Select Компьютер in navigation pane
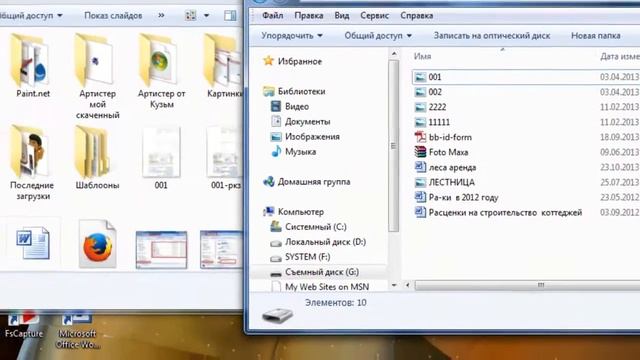The image size is (640, 360). click(x=300, y=212)
